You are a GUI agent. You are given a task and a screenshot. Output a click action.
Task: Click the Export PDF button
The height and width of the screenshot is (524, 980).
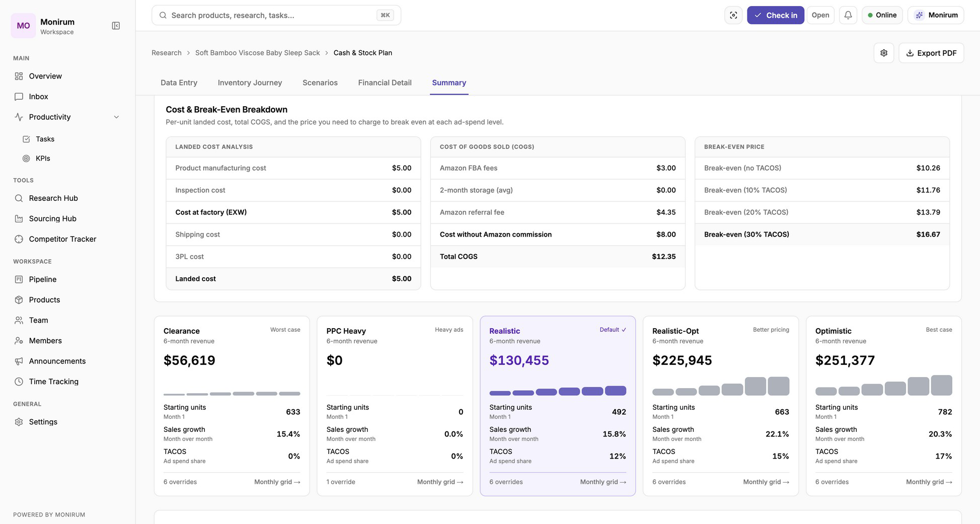(931, 53)
